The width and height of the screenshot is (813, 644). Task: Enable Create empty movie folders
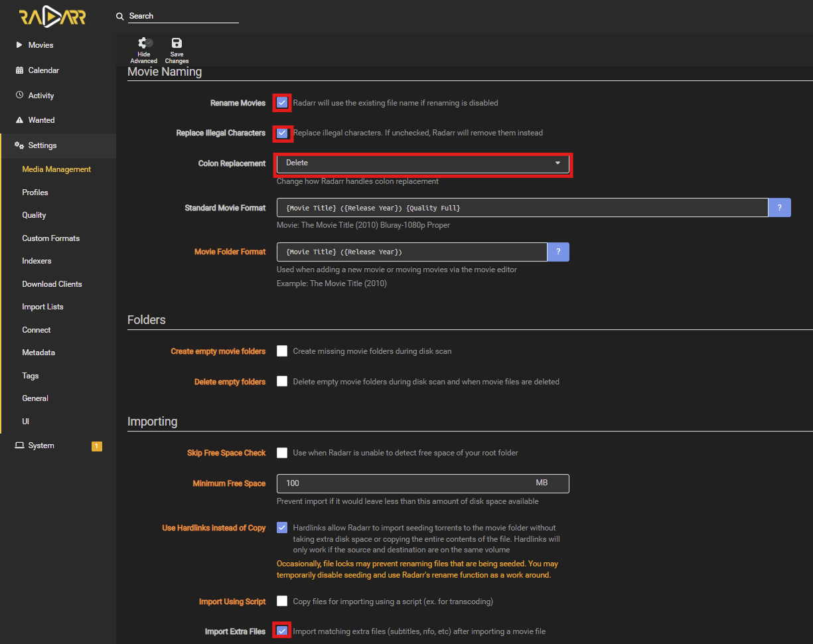point(282,351)
